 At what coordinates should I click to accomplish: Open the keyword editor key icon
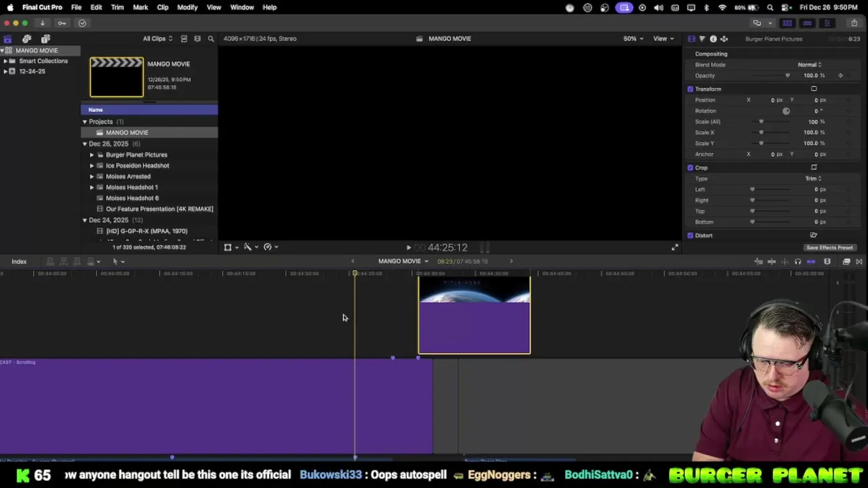[62, 23]
